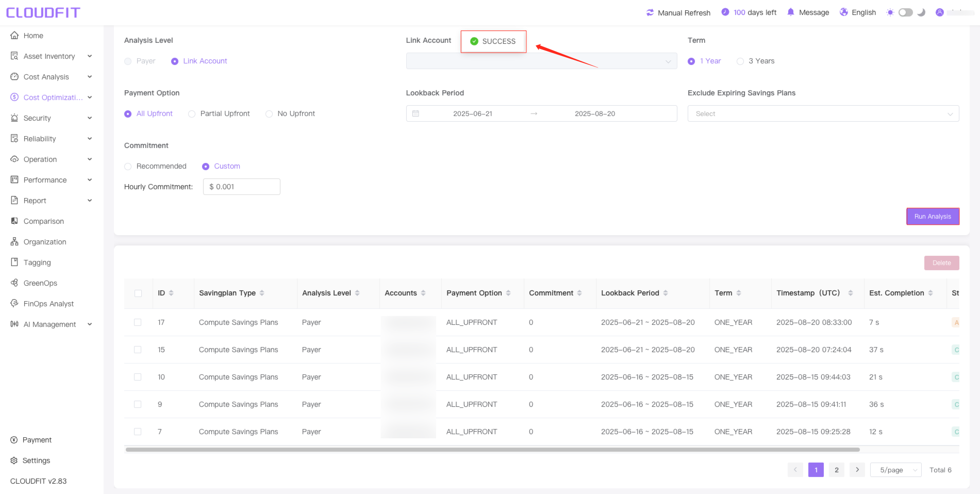Click the Cost Optimization dollar icon
The height and width of the screenshot is (494, 980).
point(14,97)
